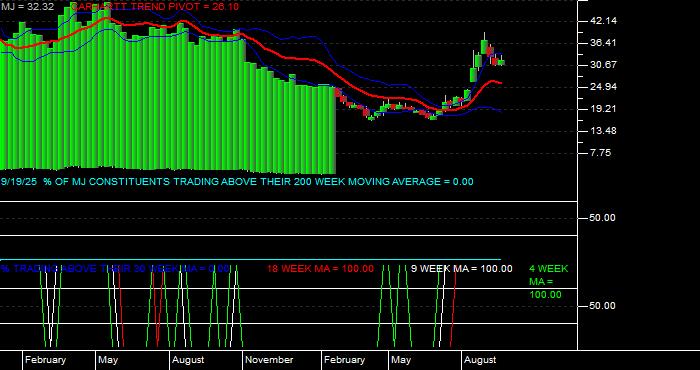The image size is (700, 370).
Task: Click the 36.41 price axis value
Action: tap(603, 43)
